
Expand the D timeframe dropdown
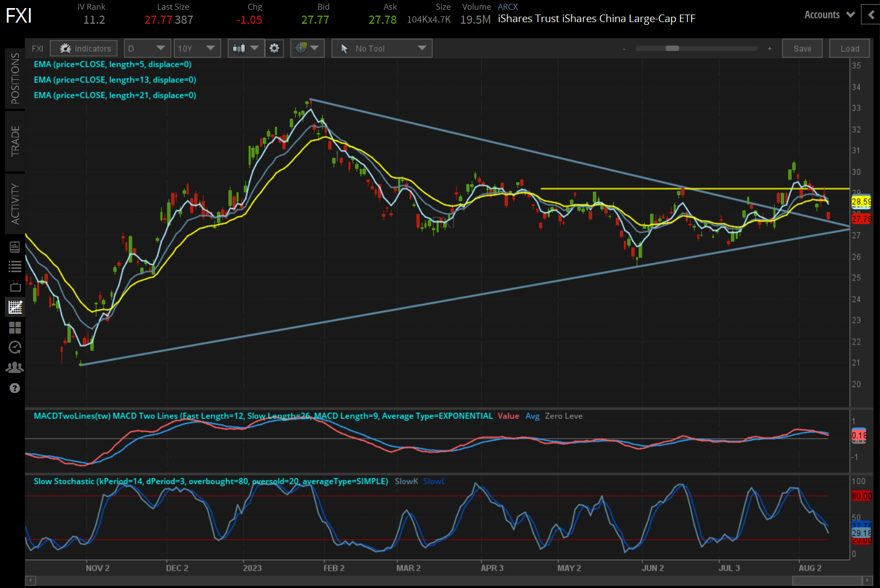[x=147, y=49]
